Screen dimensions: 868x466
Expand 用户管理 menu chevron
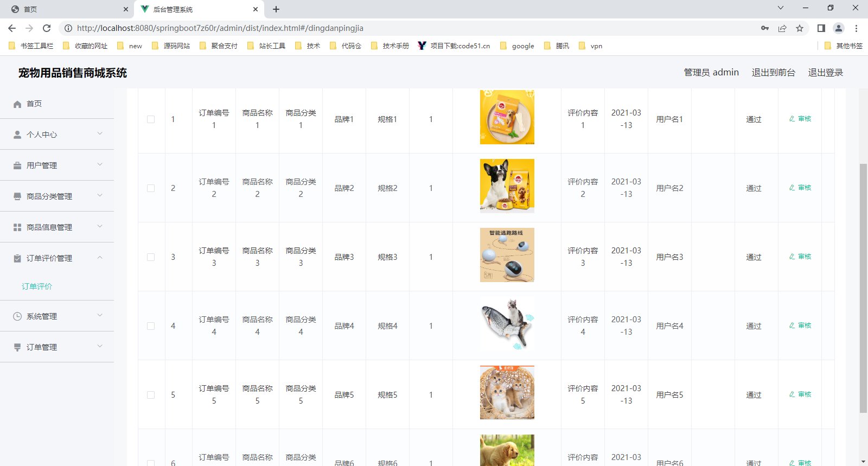pos(100,164)
